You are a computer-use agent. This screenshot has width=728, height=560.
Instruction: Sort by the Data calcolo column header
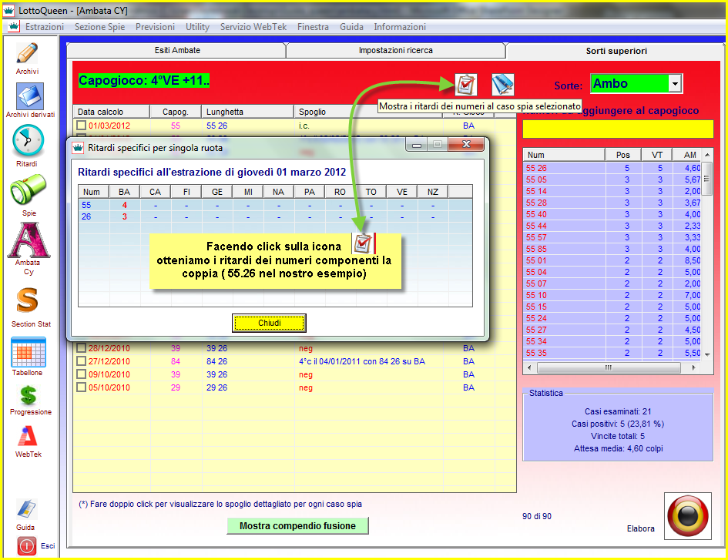point(112,112)
